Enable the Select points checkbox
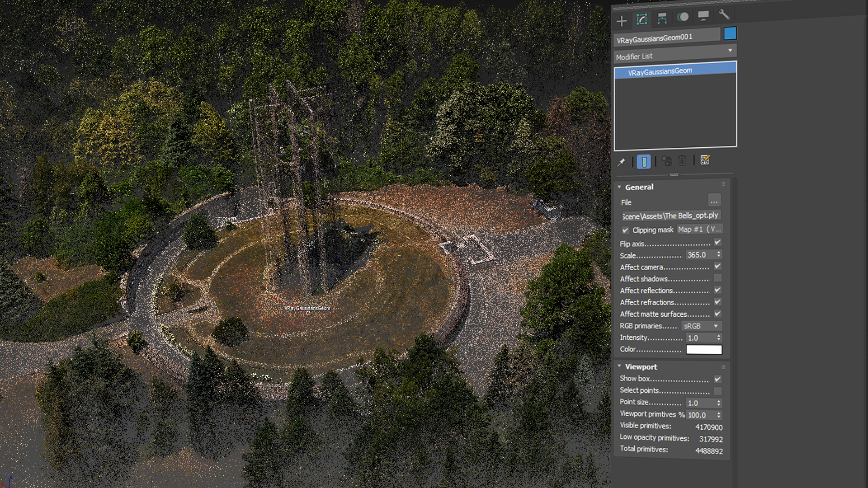This screenshot has width=868, height=488. (x=717, y=391)
